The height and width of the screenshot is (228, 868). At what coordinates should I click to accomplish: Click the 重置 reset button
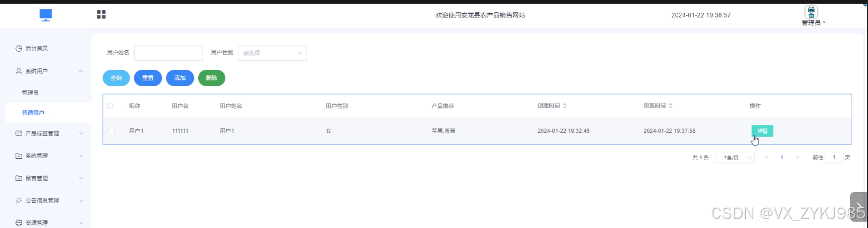tap(148, 78)
